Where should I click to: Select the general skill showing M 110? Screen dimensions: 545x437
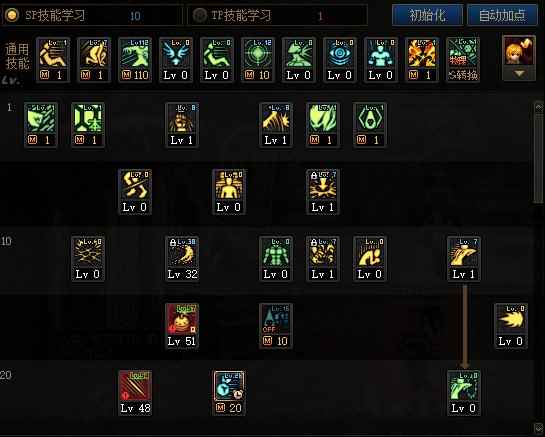tap(135, 60)
